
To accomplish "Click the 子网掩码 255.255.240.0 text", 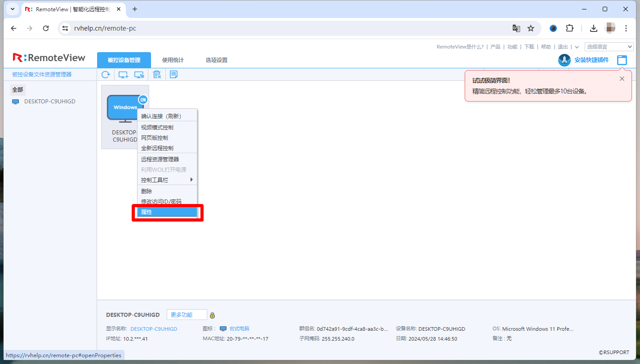I will pos(327,339).
